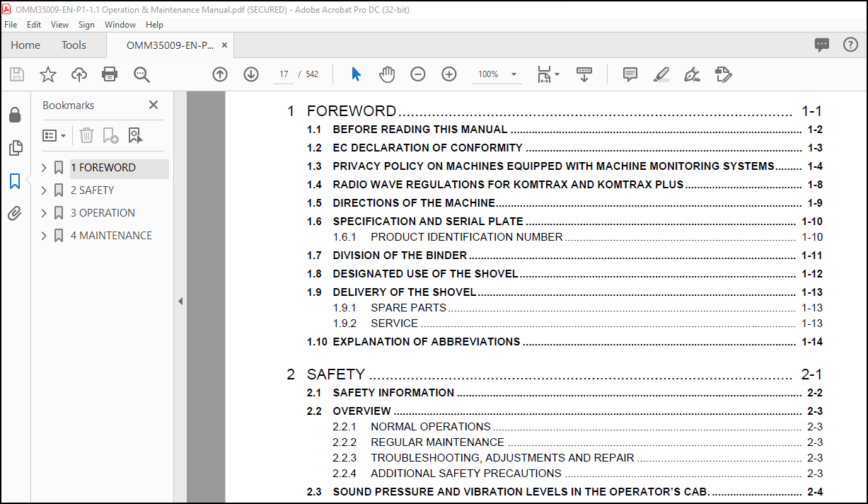Image resolution: width=868 pixels, height=504 pixels.
Task: Open the File menu
Action: pyautogui.click(x=11, y=25)
